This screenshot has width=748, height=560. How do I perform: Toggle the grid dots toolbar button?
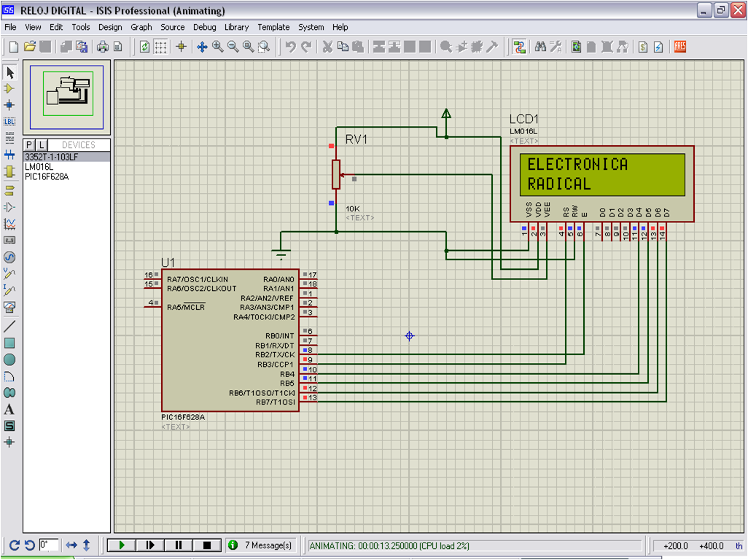[x=161, y=47]
